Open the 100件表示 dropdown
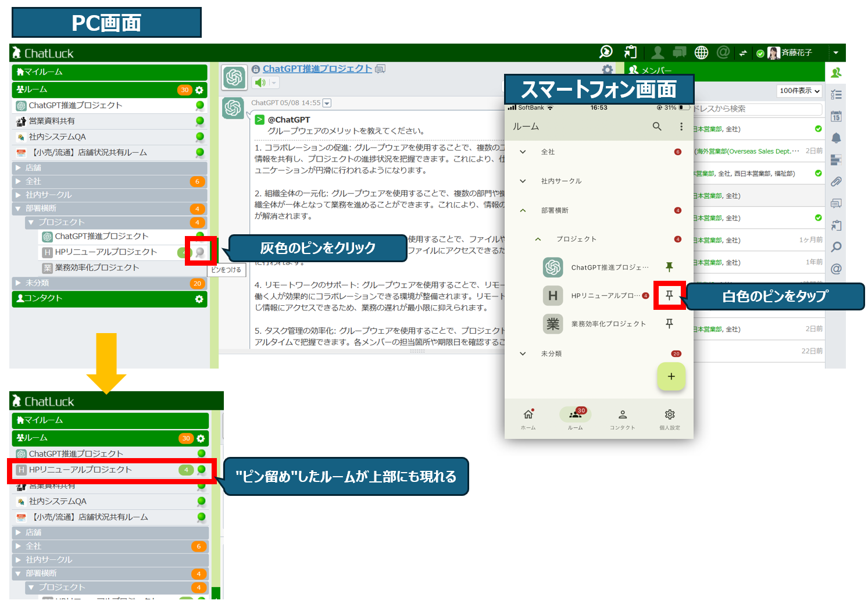The width and height of the screenshot is (868, 604). point(799,91)
